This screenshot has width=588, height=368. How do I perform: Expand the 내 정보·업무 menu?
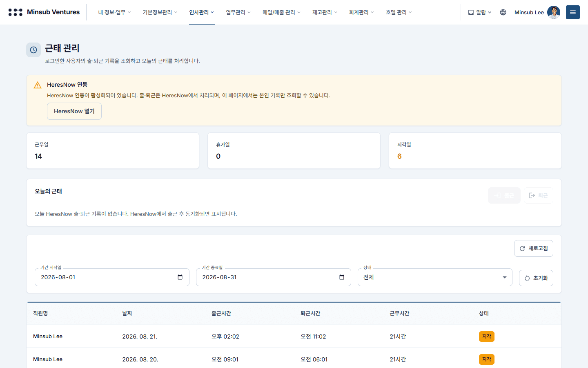pos(114,12)
